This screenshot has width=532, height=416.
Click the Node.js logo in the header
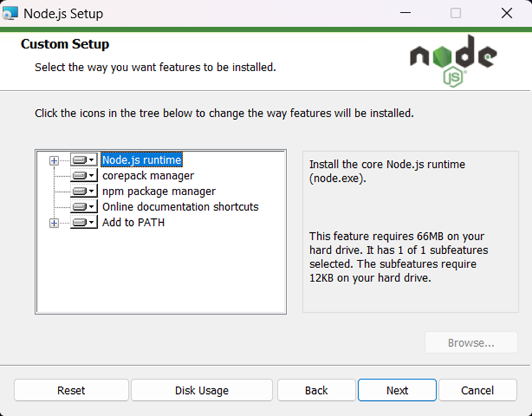tap(453, 61)
